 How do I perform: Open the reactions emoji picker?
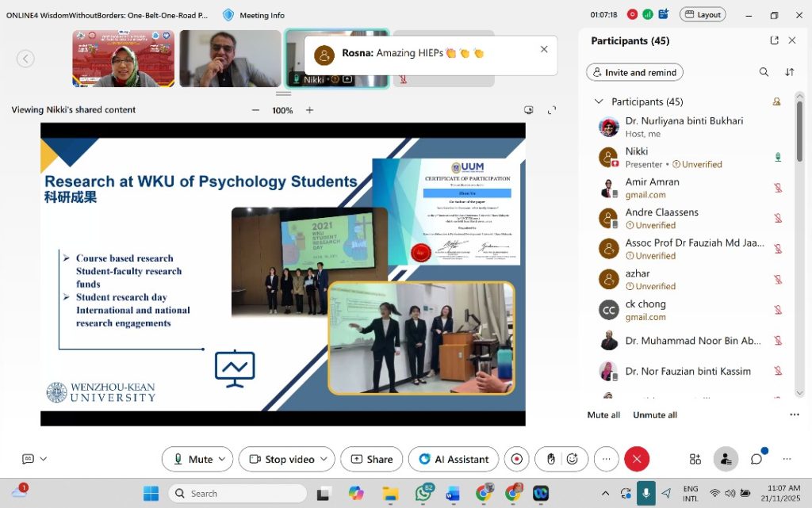click(573, 459)
